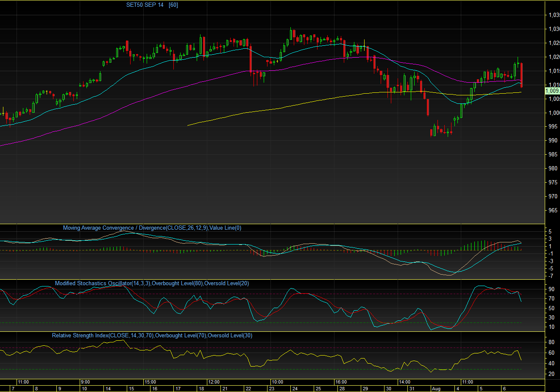560x392 pixels.
Task: Click the 50 level on the Stochastics scale
Action: 552,308
